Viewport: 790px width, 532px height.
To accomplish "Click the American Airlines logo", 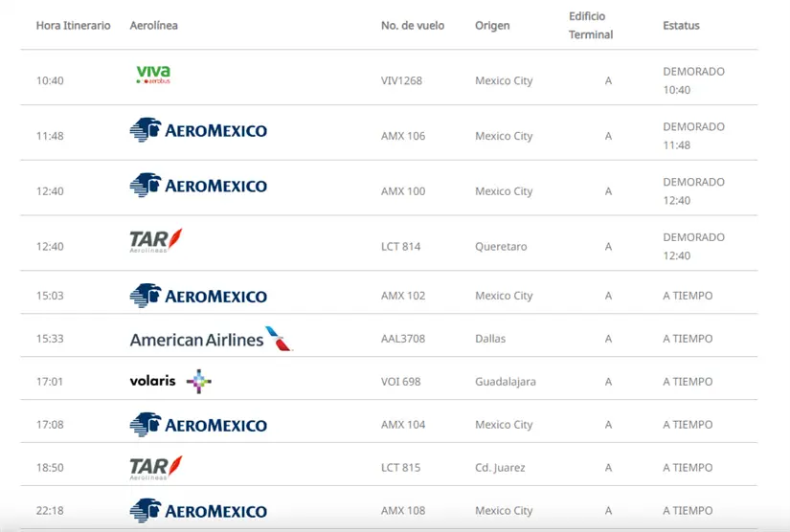I will tap(210, 339).
